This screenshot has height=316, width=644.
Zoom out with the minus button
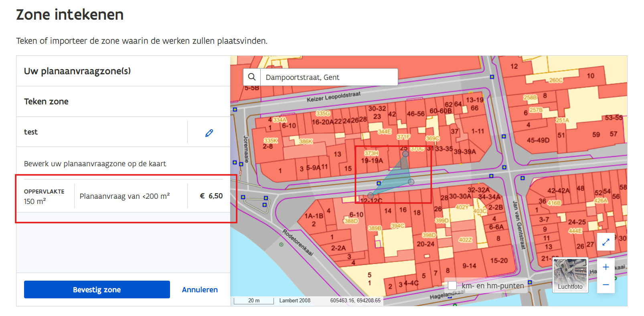(606, 285)
